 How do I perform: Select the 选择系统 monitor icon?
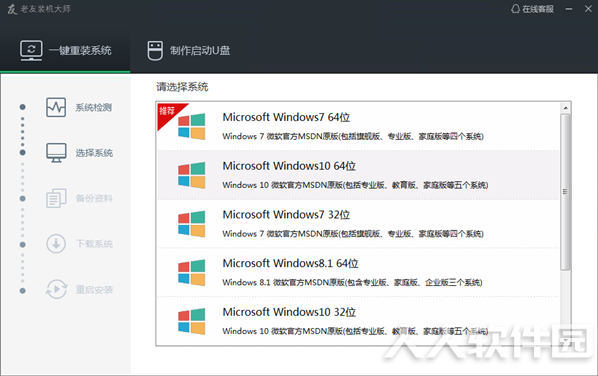pos(56,153)
